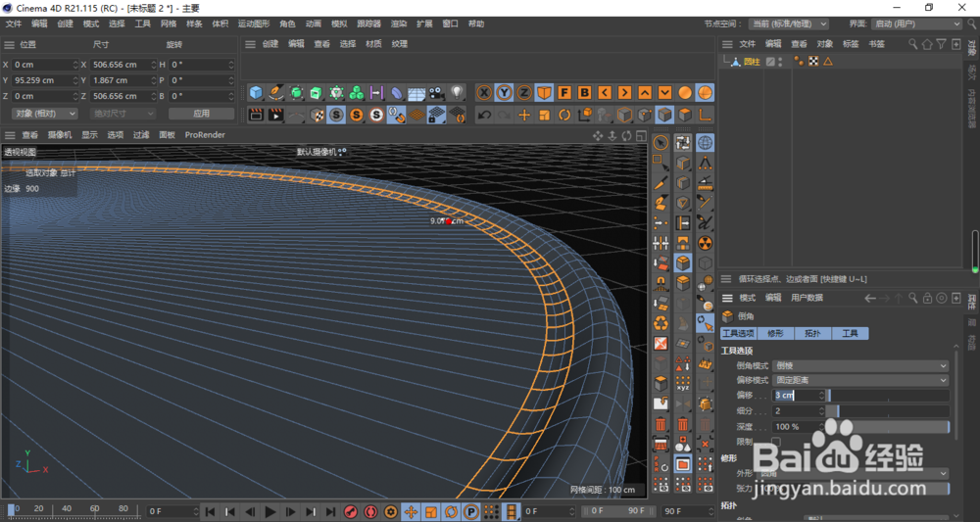Toggle the Z axis lock
980x522 pixels.
524,93
